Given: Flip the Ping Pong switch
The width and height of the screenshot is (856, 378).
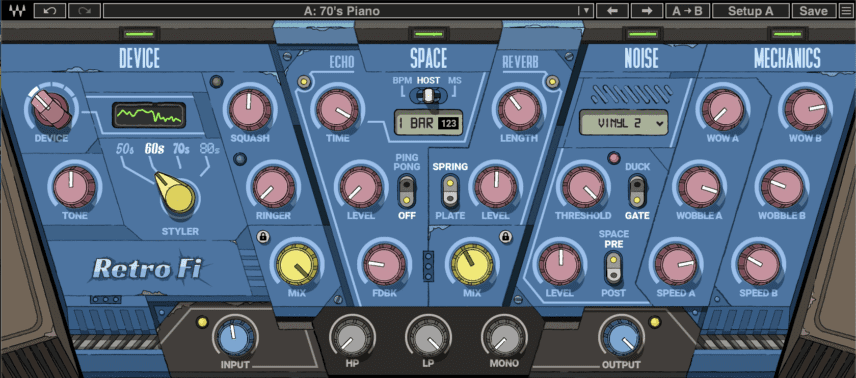Looking at the screenshot, I should pyautogui.click(x=407, y=192).
